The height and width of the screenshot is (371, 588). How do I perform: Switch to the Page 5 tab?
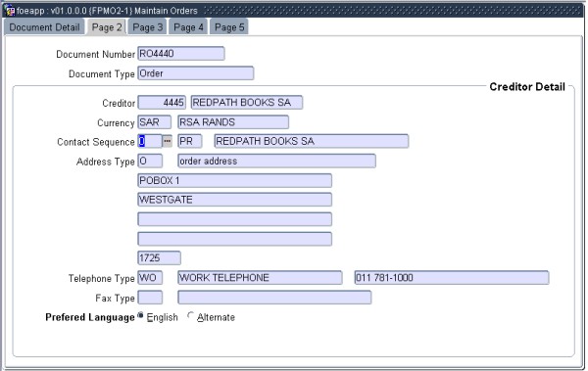click(229, 27)
